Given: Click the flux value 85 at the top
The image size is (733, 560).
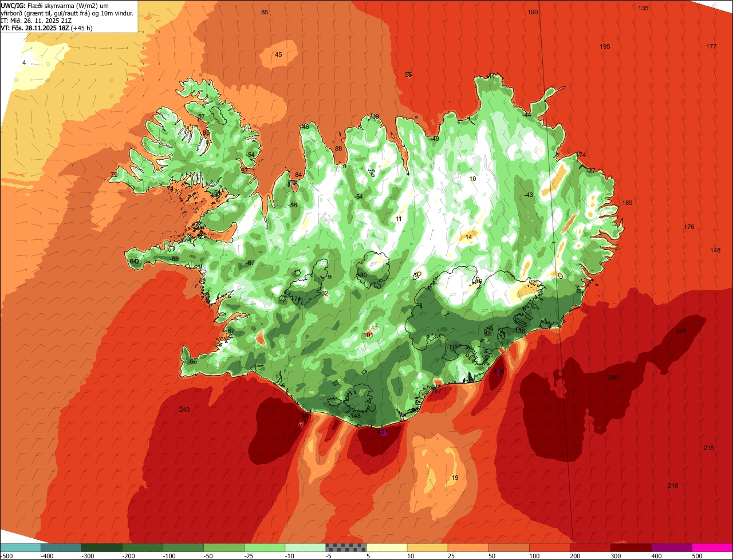Looking at the screenshot, I should 265,12.
